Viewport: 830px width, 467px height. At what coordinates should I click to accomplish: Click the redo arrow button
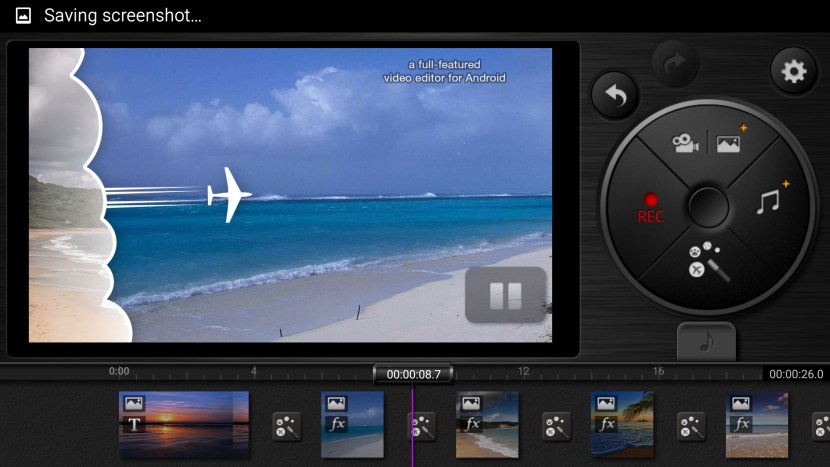pos(675,64)
